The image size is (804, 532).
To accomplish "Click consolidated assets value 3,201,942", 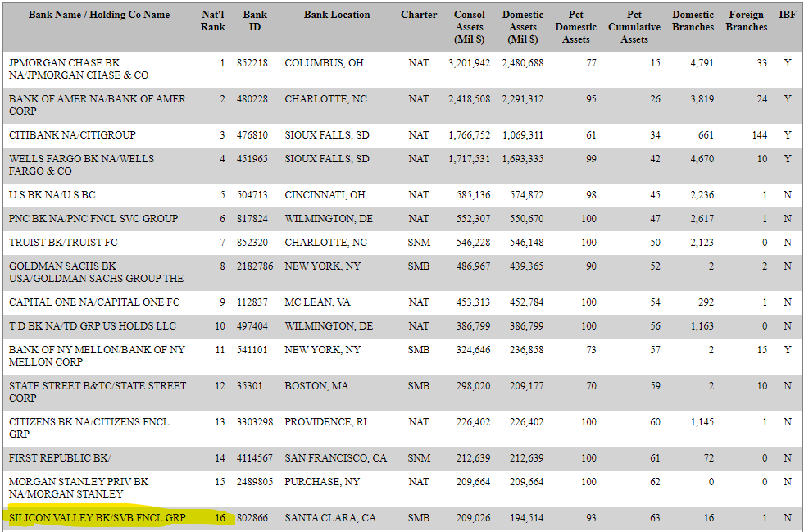I will [469, 63].
